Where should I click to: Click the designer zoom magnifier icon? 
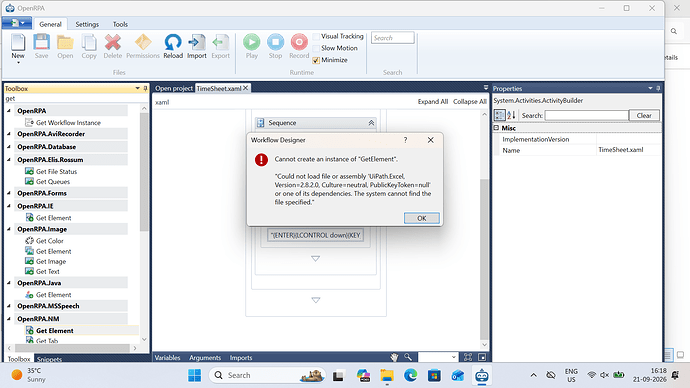point(408,357)
